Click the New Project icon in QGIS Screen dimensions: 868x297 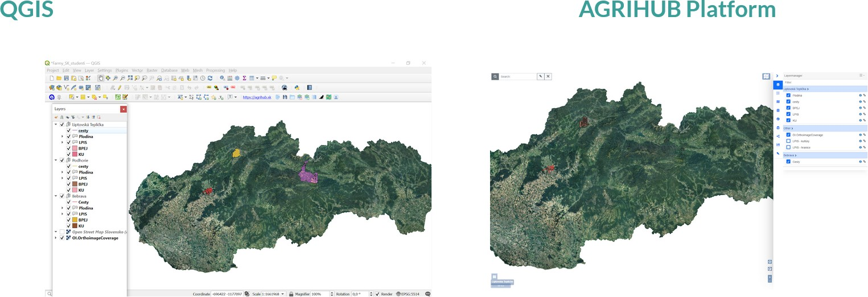click(52, 78)
